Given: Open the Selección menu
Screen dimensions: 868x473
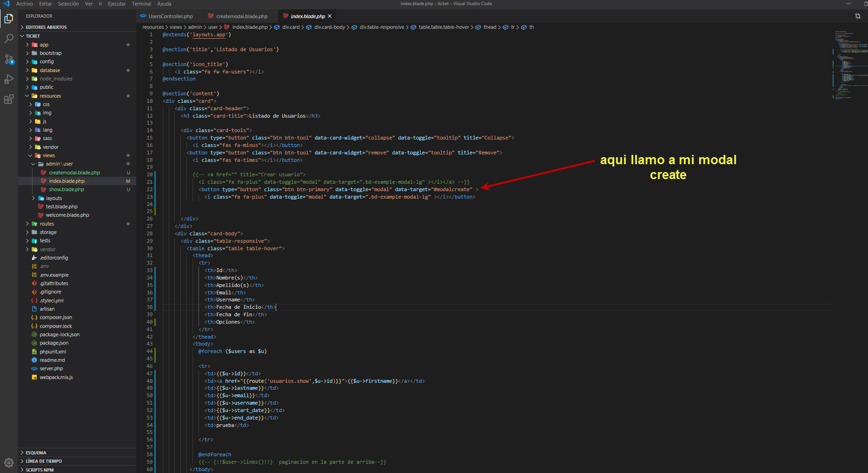Looking at the screenshot, I should click(x=68, y=4).
